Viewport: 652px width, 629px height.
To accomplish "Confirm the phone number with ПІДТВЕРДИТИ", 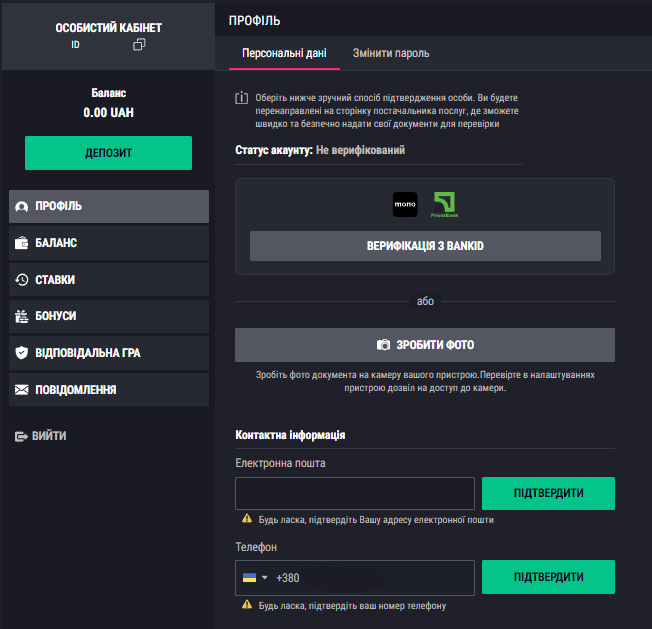I will point(548,577).
